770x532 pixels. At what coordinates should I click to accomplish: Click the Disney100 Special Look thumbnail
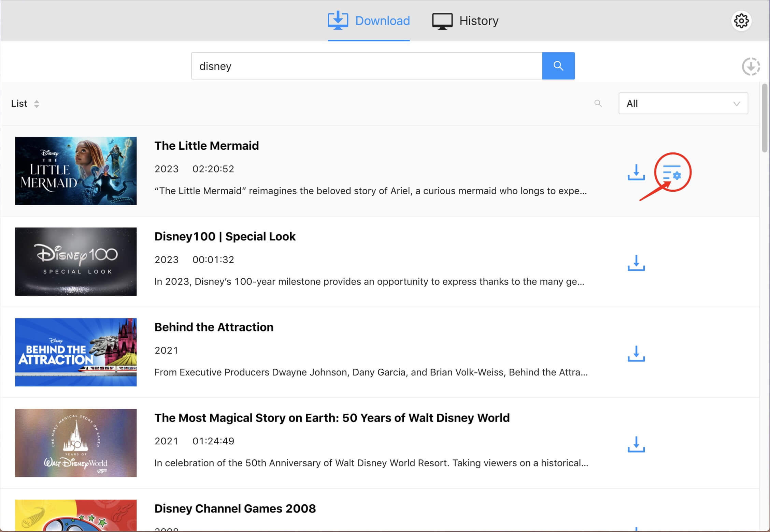[x=76, y=262]
